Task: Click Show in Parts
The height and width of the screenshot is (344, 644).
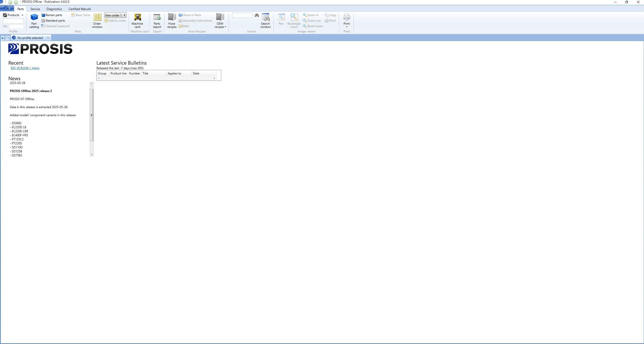Action: (190, 15)
